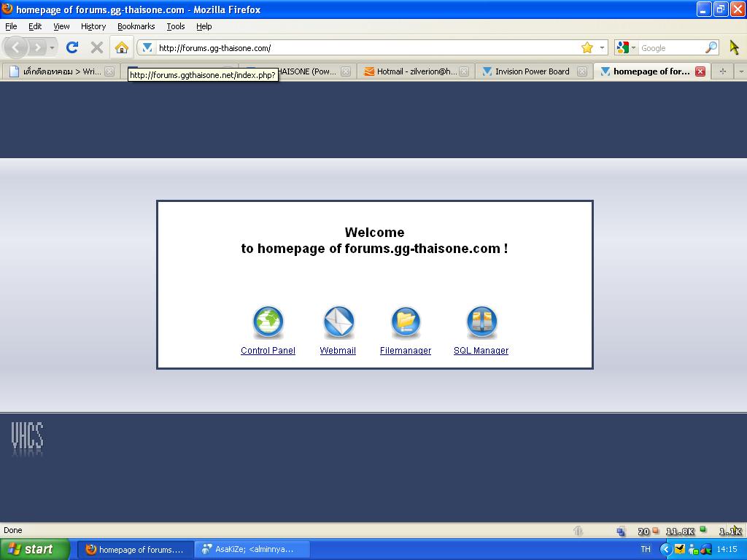Expand hidden tray icons with the arrow
The image size is (747, 560).
(665, 550)
